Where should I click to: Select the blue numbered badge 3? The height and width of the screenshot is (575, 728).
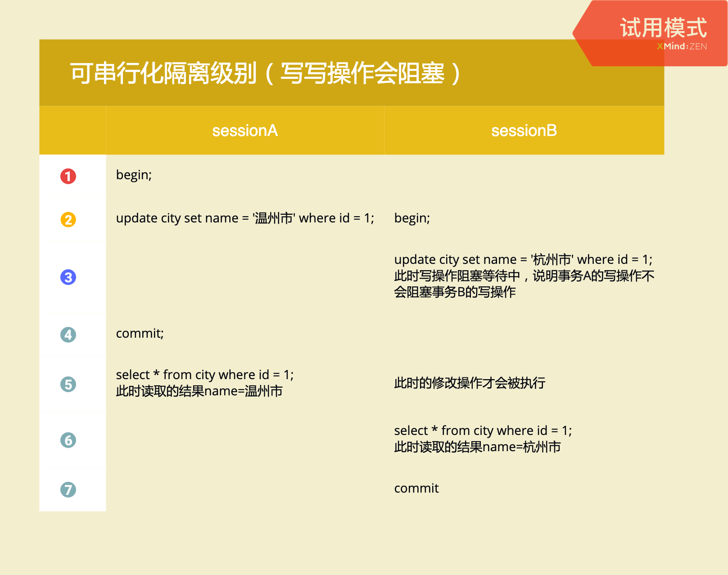[x=67, y=278]
